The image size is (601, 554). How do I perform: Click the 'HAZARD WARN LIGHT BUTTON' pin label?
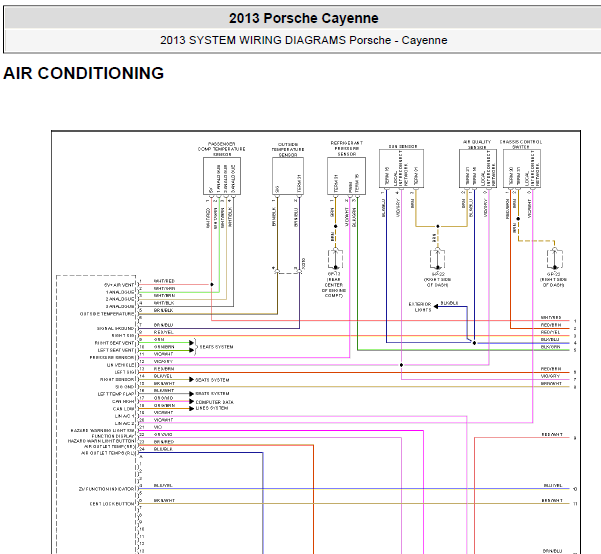[x=102, y=441]
